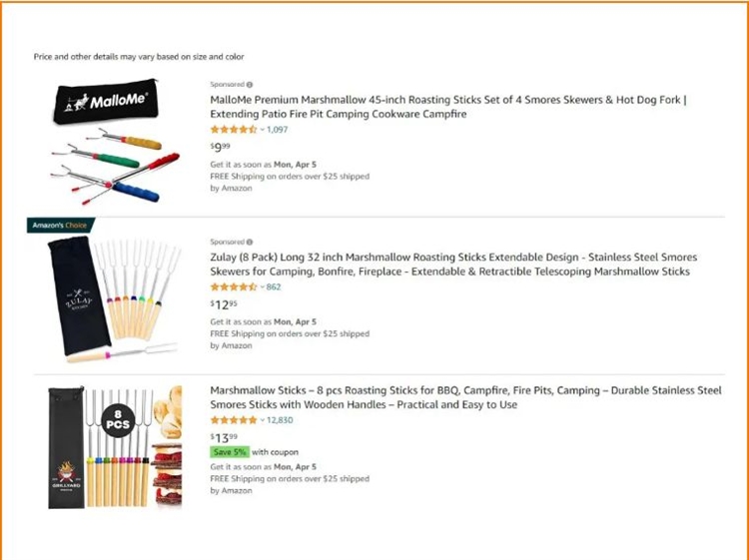Viewport: 749px width, 560px height.
Task: Expand rating arrow beside 12,830 reviews
Action: 262,420
